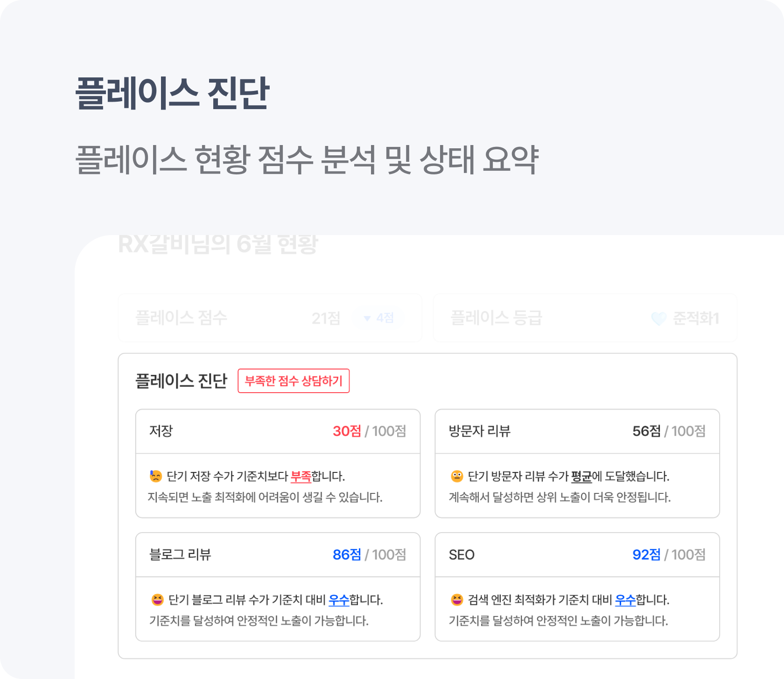The height and width of the screenshot is (679, 784).
Task: Click the down triangle next to 4점
Action: coord(367,319)
